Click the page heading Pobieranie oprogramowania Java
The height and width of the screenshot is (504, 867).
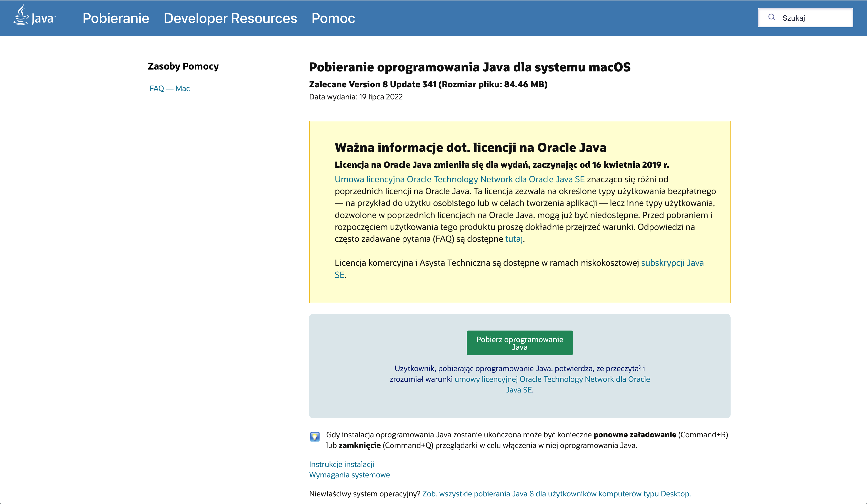(x=470, y=67)
